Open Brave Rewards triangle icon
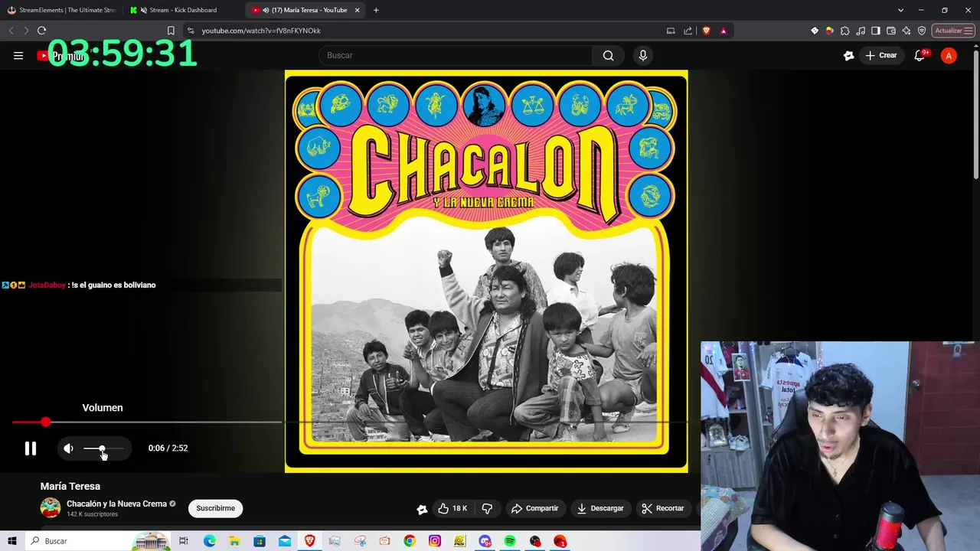The height and width of the screenshot is (551, 980). [x=724, y=31]
